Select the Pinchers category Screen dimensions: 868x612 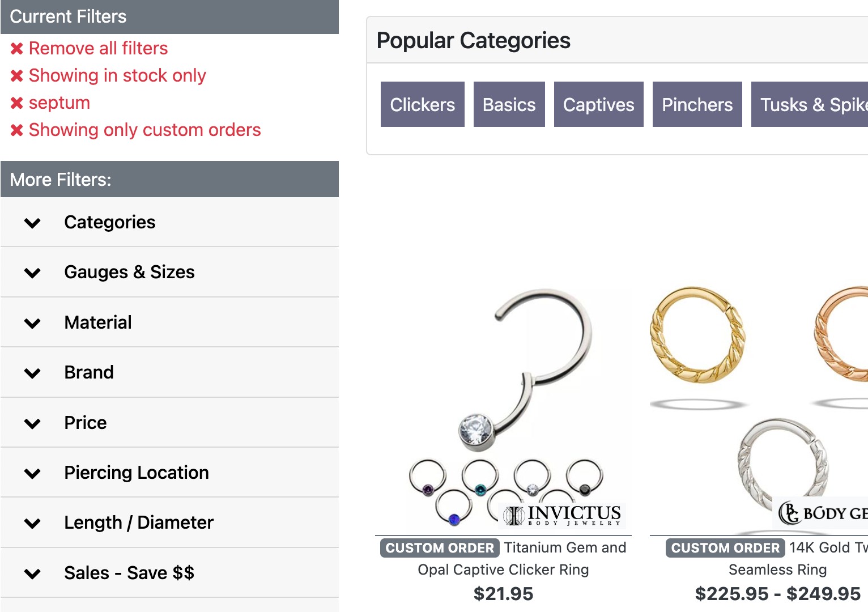[697, 104]
